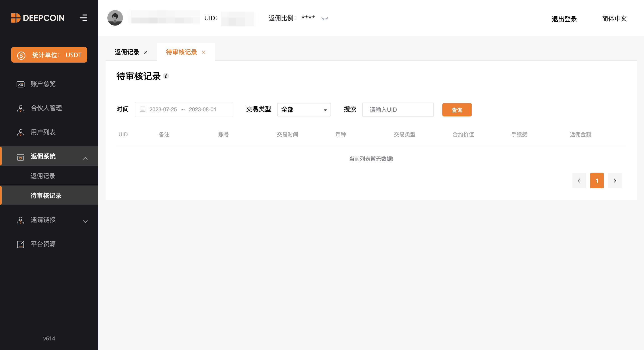
Task: Select 返佣记录 submenu item in sidebar
Action: coord(43,176)
